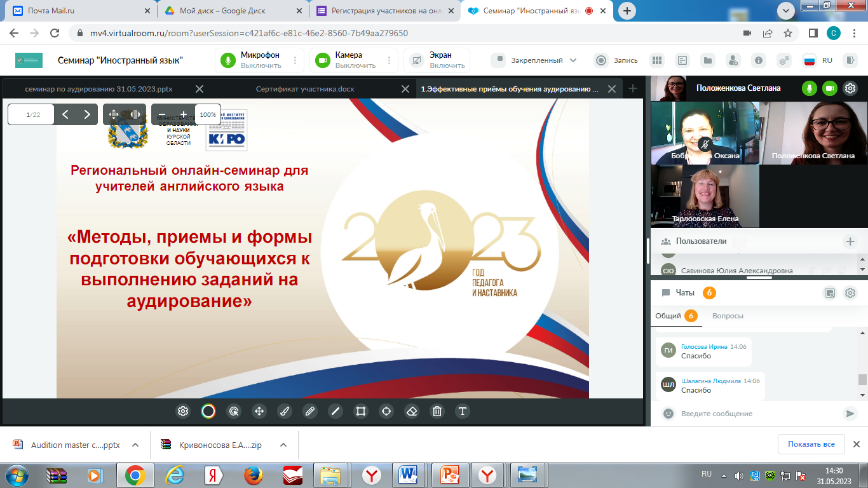This screenshot has height=488, width=868.
Task: Click Тарловская Елена's video thumbnail
Action: [x=705, y=196]
